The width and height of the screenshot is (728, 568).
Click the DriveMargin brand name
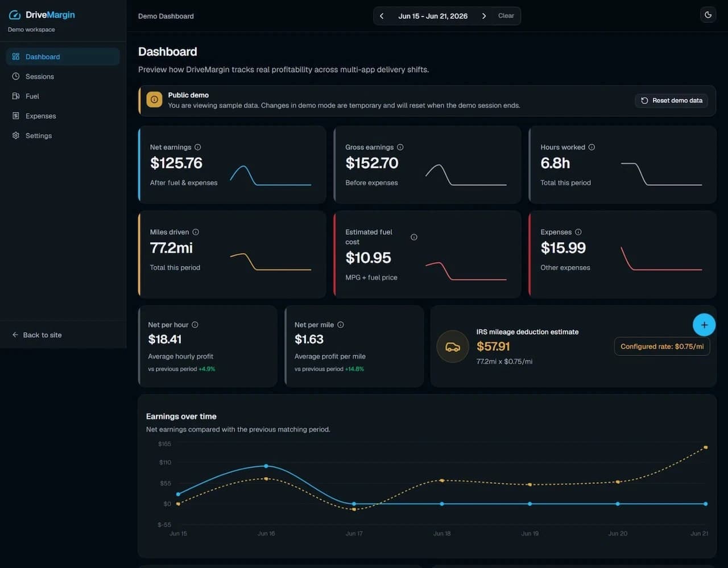[50, 15]
